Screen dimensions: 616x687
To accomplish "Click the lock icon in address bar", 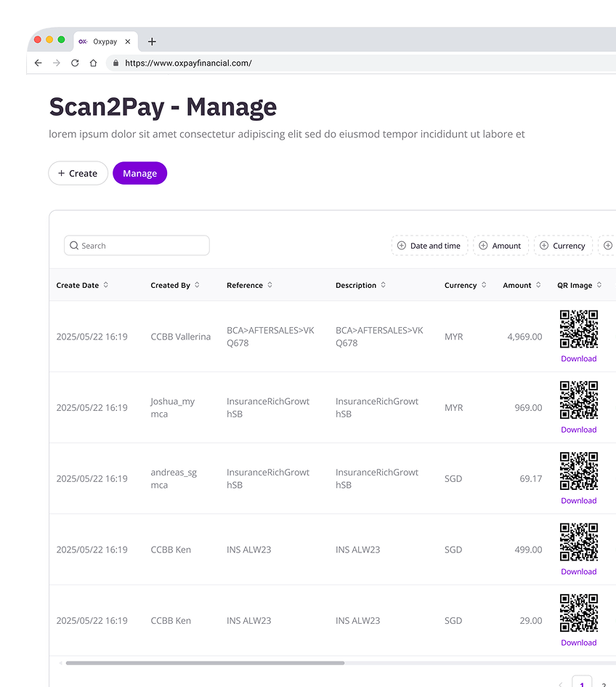I will pyautogui.click(x=115, y=63).
